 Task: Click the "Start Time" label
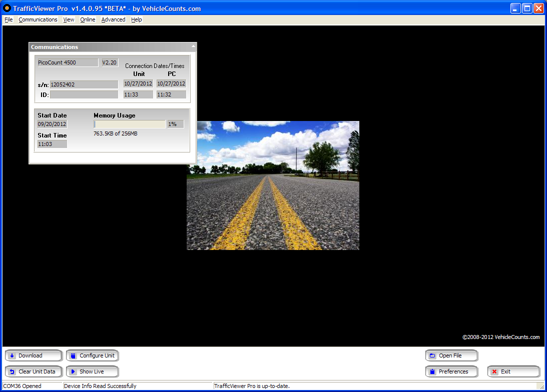point(52,135)
